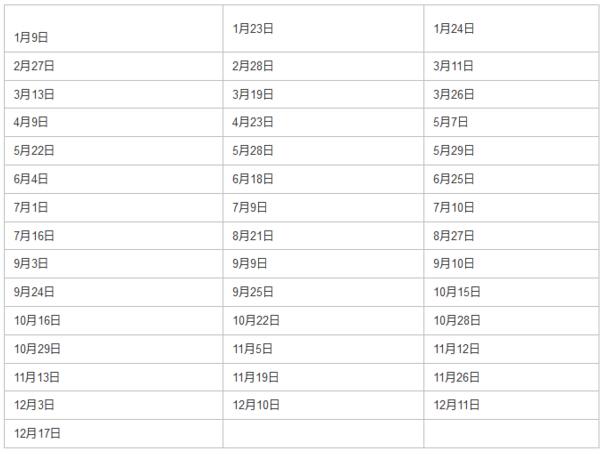Click on the 4月9日 cell
The width and height of the screenshot is (603, 454).
pos(32,122)
